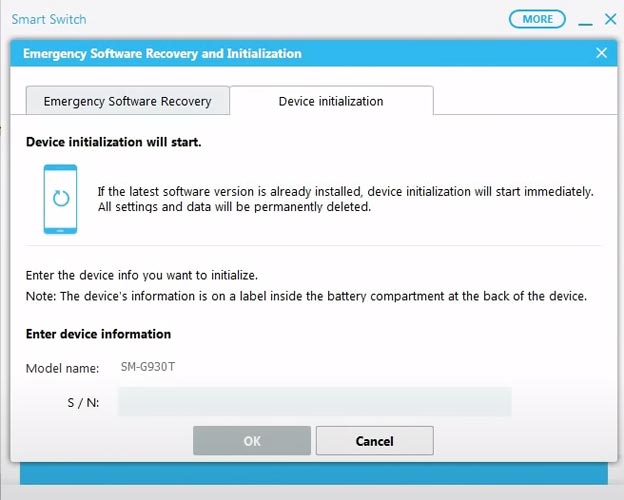Click the 'Device initialization will start.' heading
Viewport: 624px width, 500px height.
(113, 142)
